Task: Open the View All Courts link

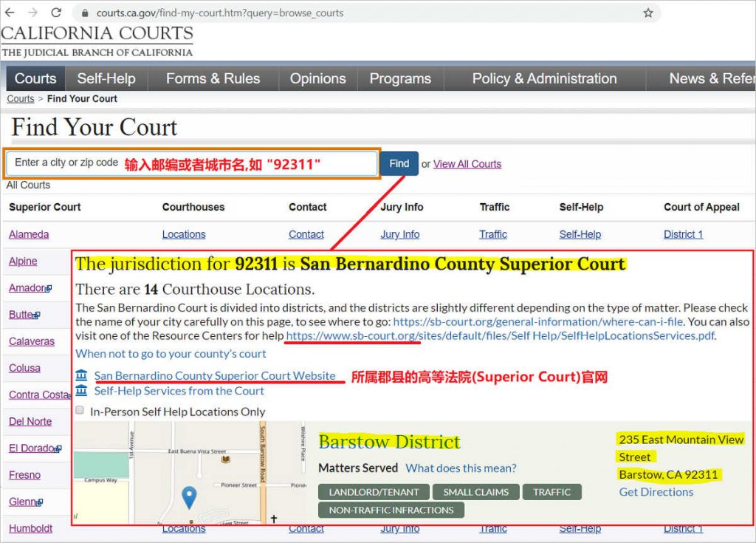Action: coord(467,164)
